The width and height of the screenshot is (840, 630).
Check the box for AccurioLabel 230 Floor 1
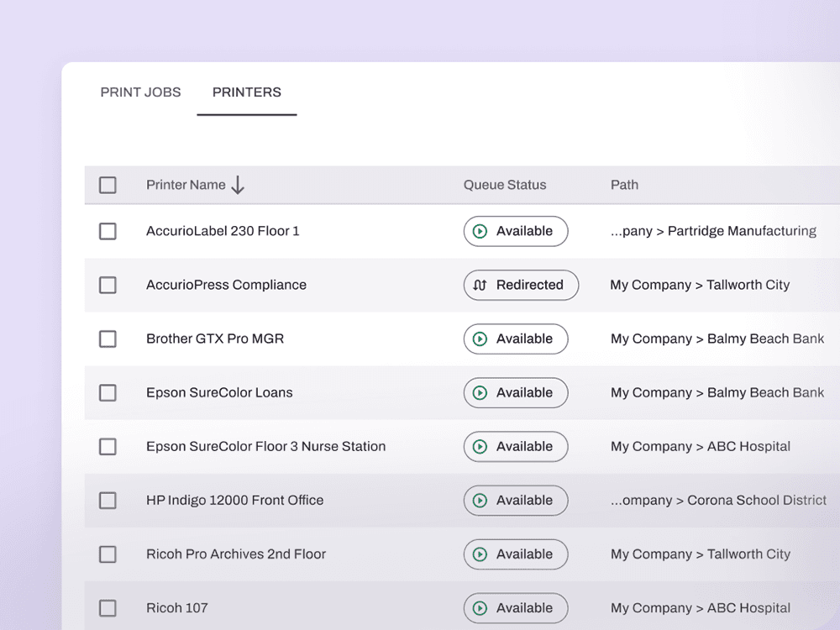[x=108, y=232]
